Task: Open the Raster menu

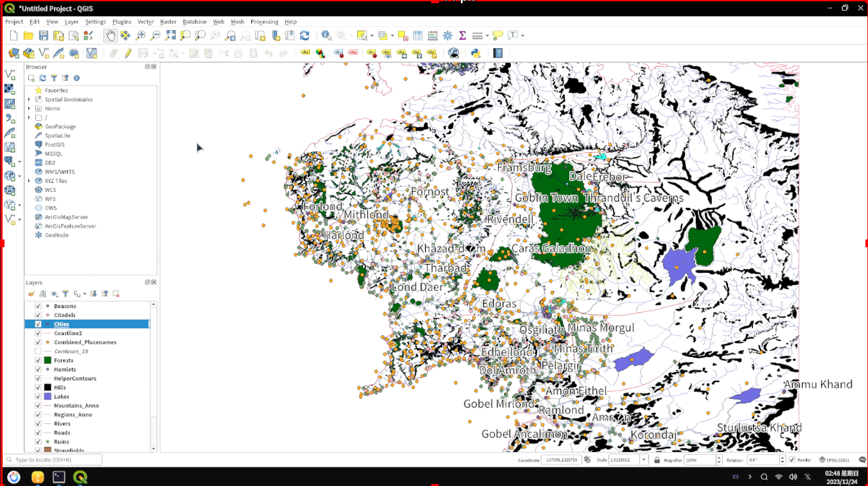Action: point(168,22)
